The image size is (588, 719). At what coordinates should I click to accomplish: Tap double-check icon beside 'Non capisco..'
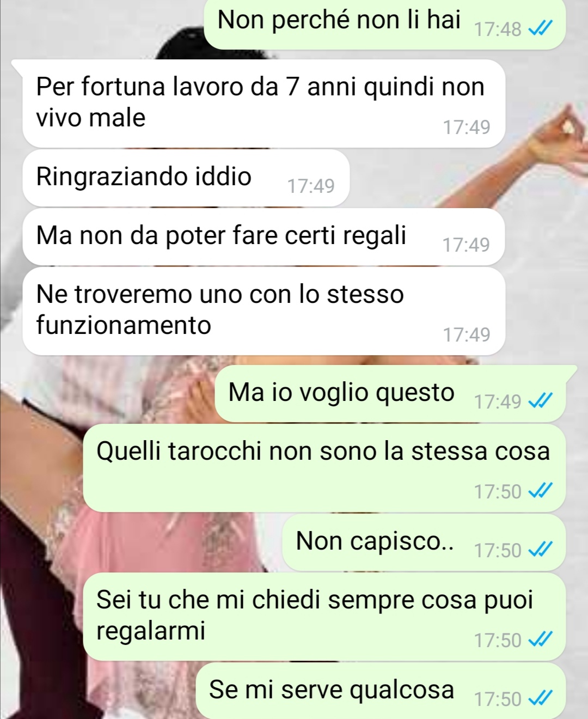541,550
